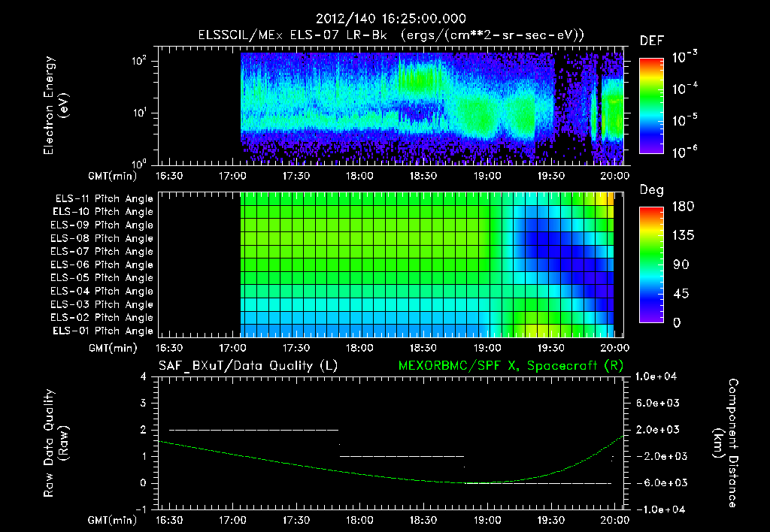Select the ELS-11 Pitch Angle row label

click(104, 199)
